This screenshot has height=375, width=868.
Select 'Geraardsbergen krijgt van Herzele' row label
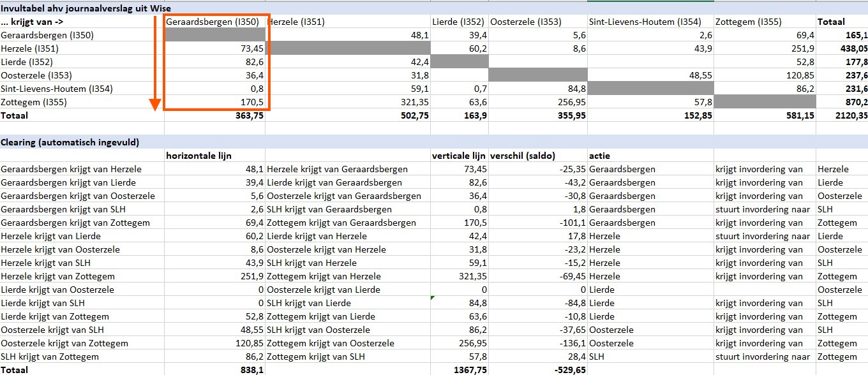71,169
